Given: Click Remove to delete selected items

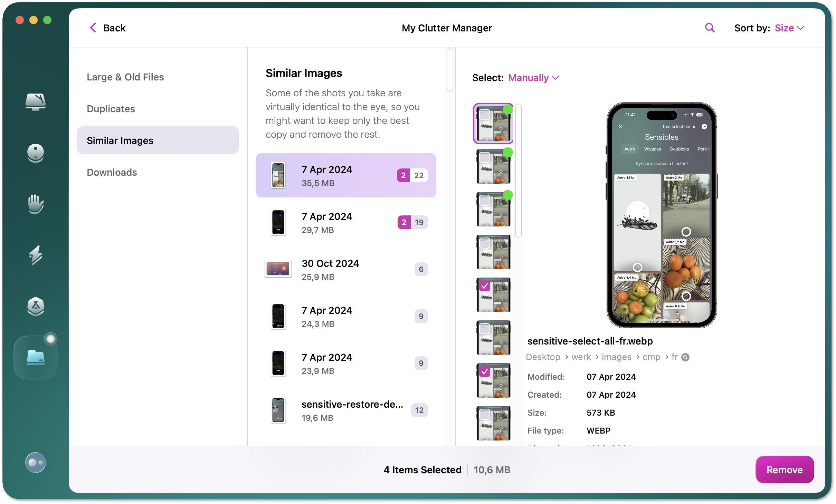Looking at the screenshot, I should [x=785, y=469].
